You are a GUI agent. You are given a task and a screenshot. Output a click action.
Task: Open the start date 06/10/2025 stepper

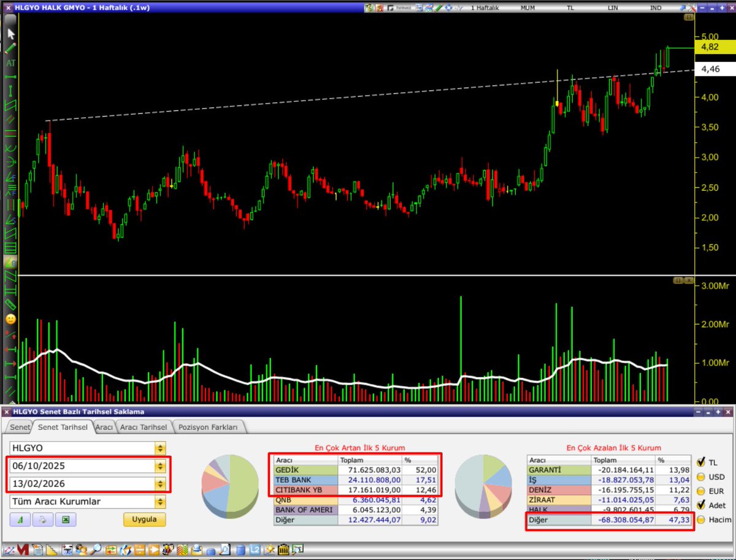pos(160,466)
